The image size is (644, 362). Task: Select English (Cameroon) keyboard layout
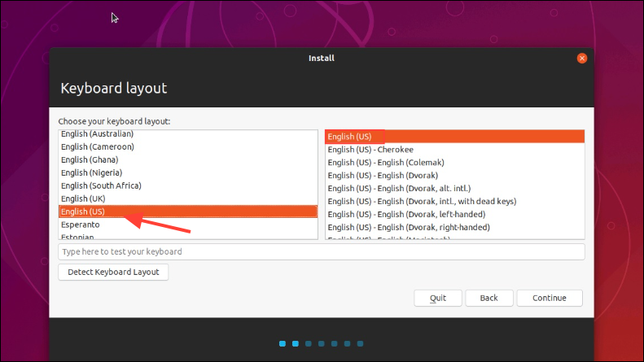click(x=188, y=146)
